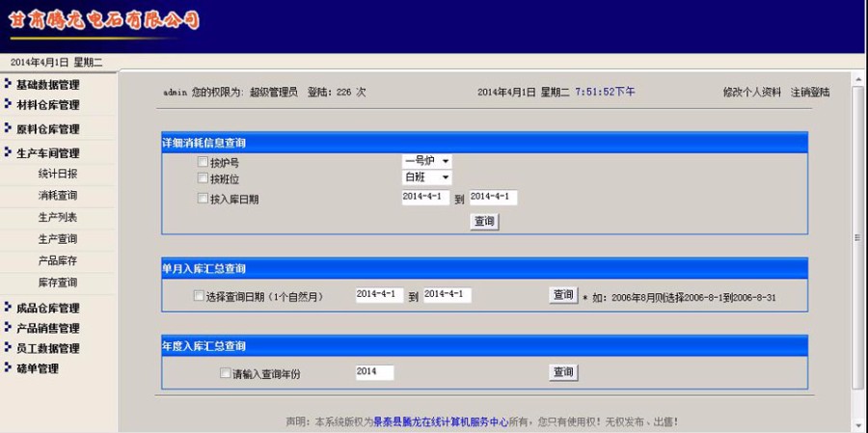Open 景泰县腾龙在线计算机服务中心 link
The image size is (868, 433).
tap(441, 422)
